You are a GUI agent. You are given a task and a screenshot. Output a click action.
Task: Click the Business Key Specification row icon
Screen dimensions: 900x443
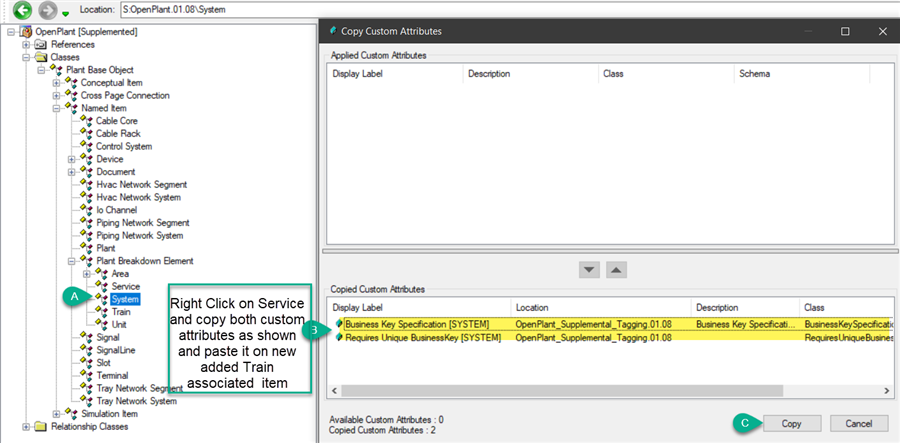(x=340, y=324)
